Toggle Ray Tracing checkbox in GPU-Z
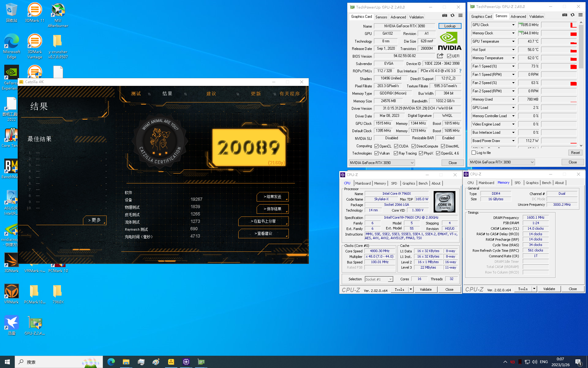The height and width of the screenshot is (368, 588). pos(396,153)
